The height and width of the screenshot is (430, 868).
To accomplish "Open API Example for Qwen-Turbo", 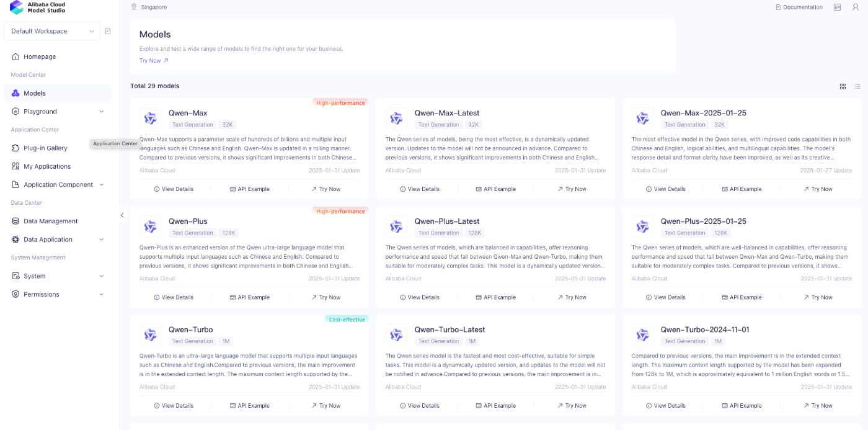I will coord(250,406).
